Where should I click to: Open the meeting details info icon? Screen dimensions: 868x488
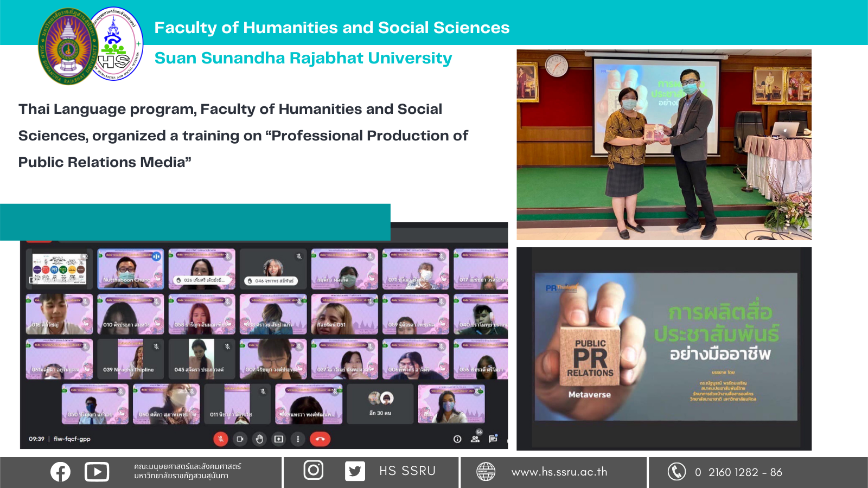point(457,439)
